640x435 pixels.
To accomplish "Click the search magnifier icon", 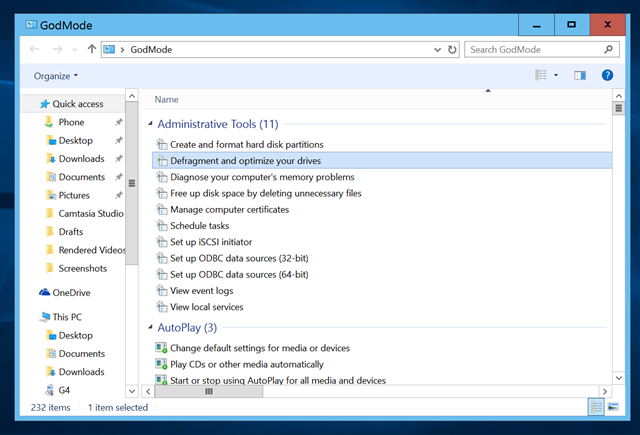I will click(608, 49).
